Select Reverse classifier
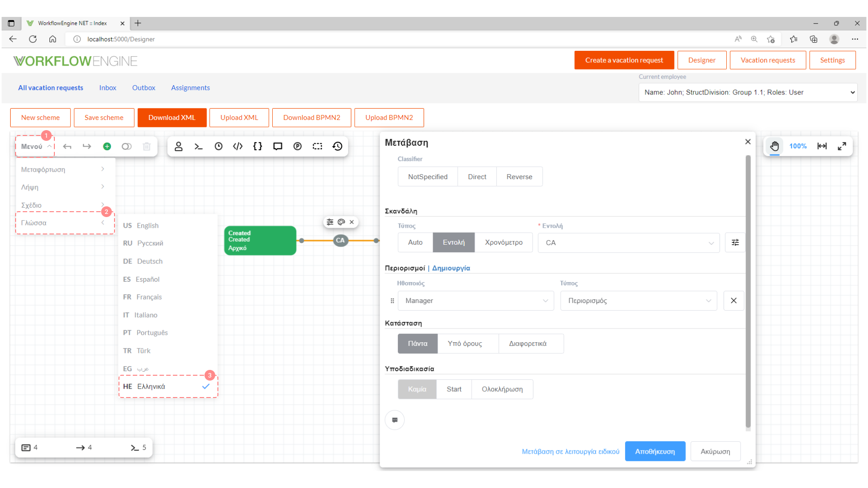Image resolution: width=868 pixels, height=488 pixels. 519,176
